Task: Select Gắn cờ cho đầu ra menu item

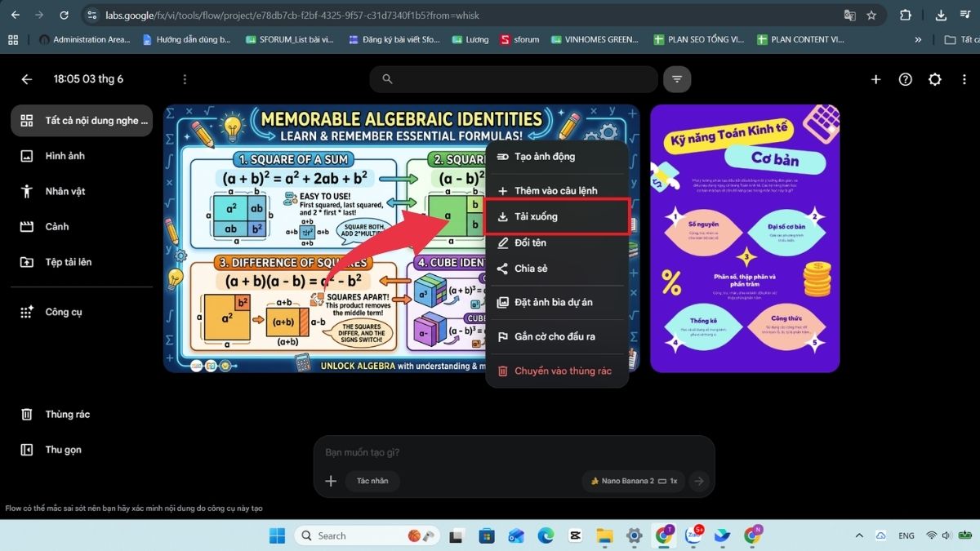Action: [557, 336]
